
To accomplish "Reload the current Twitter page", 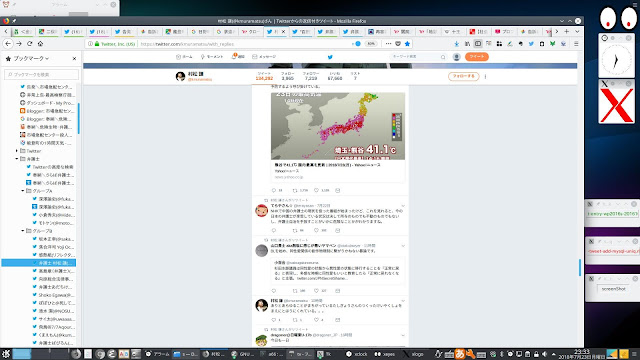I will click(x=29, y=44).
